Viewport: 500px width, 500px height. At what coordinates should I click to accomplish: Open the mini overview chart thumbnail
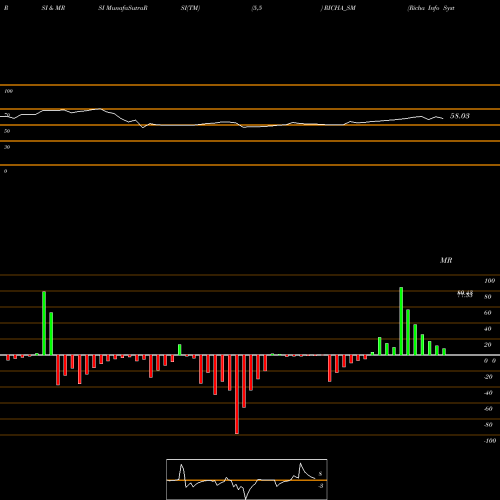pyautogui.click(x=247, y=479)
